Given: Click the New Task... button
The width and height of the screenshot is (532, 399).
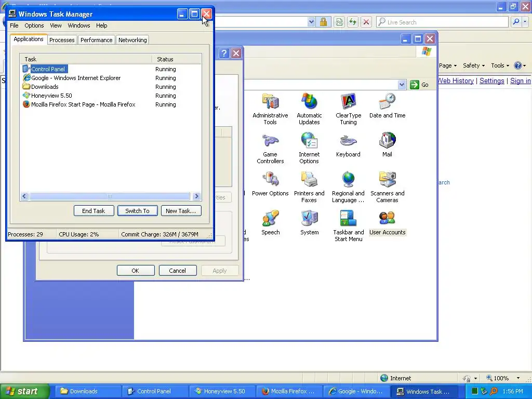Looking at the screenshot, I should point(181,211).
